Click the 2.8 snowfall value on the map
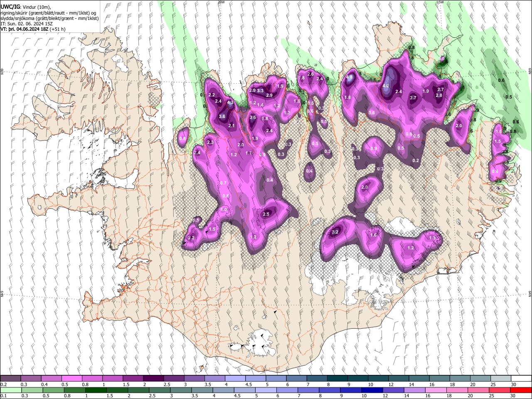This screenshot has width=532, height=399. [439, 95]
